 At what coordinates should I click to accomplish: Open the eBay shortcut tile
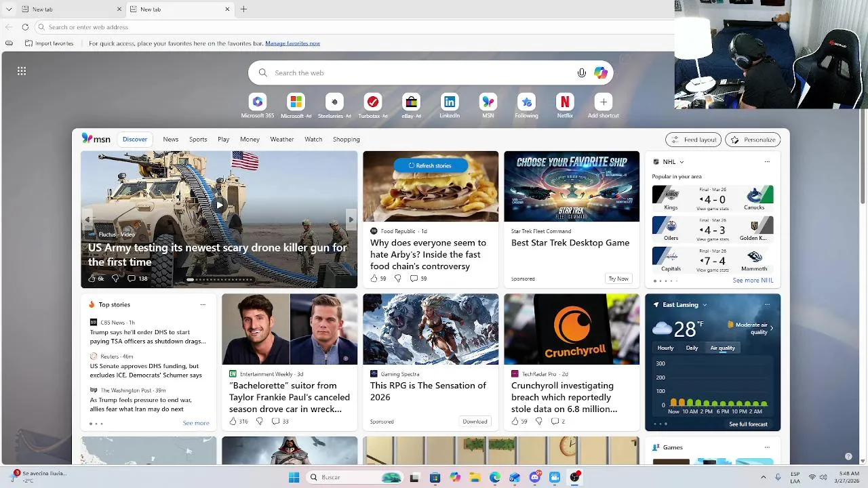(411, 102)
